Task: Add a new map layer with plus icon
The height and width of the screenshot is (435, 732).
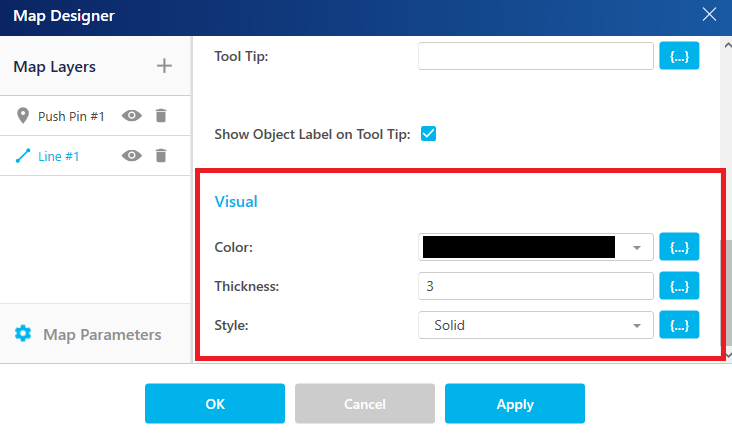Action: 164,66
